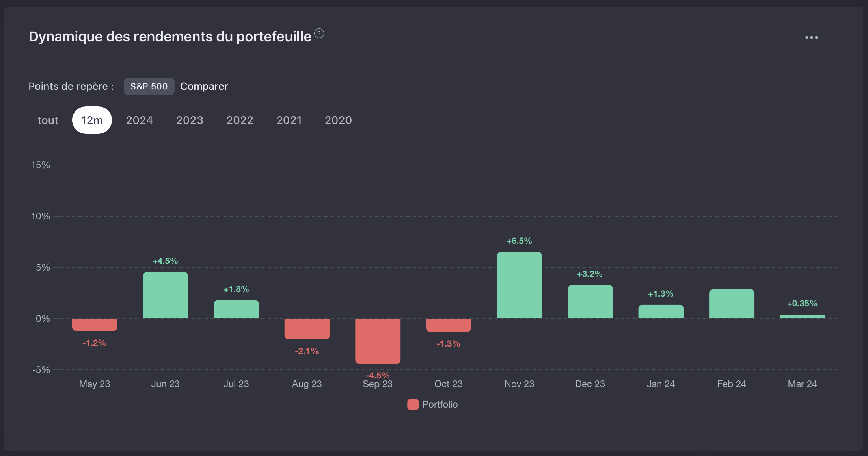Image resolution: width=868 pixels, height=456 pixels.
Task: Click the Jun 23 green bar
Action: click(165, 295)
